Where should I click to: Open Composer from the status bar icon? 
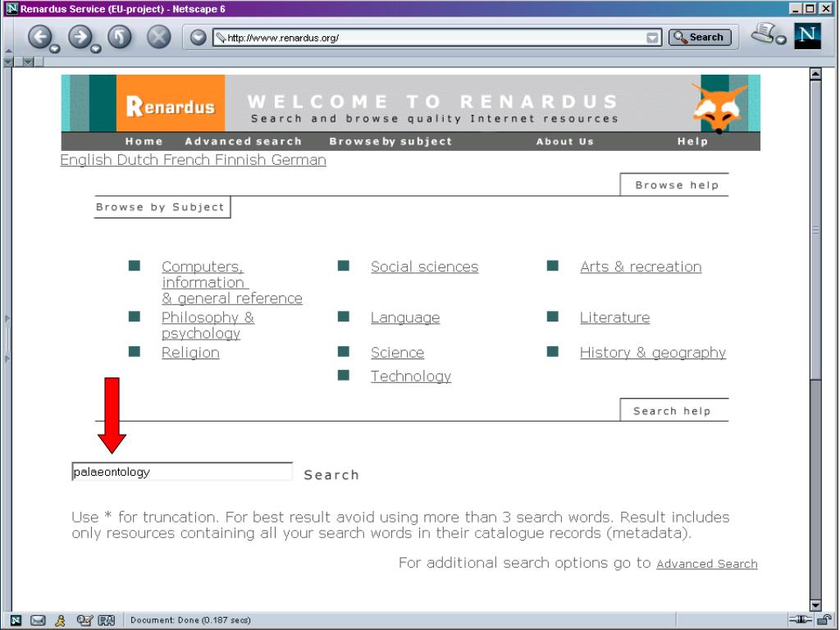(84, 620)
